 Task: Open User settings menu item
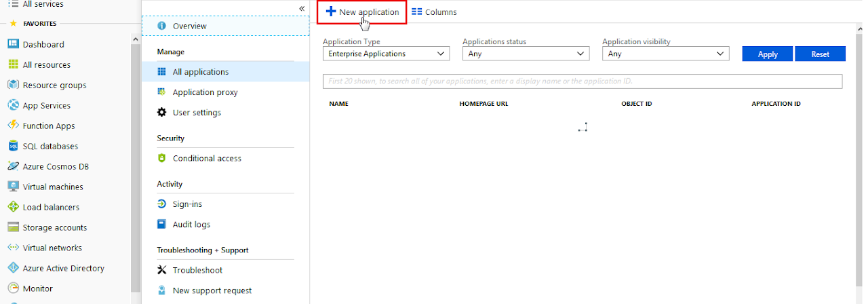226,113
